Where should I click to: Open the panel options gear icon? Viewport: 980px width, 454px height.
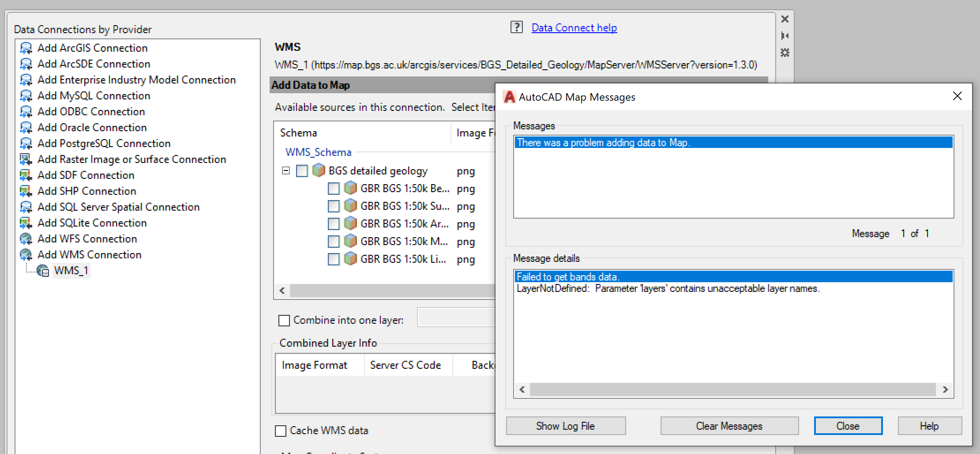click(785, 53)
